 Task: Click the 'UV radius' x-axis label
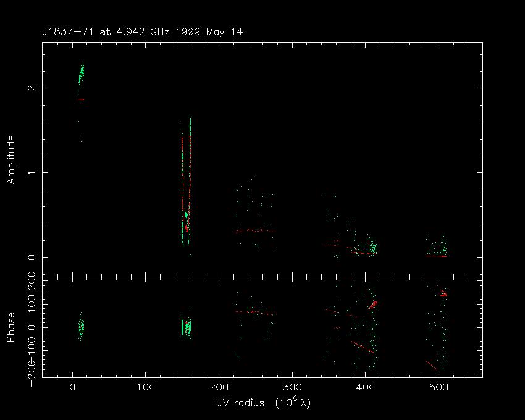point(263,403)
